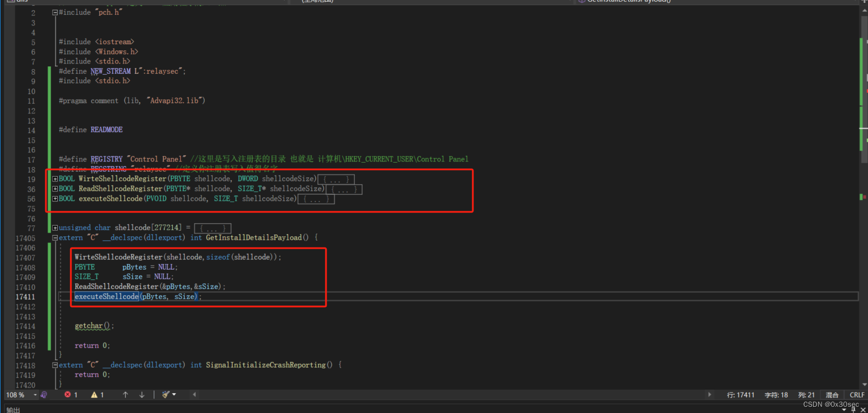Expand ReadShellcodeRegister function at line 36
The width and height of the screenshot is (868, 413).
(55, 189)
